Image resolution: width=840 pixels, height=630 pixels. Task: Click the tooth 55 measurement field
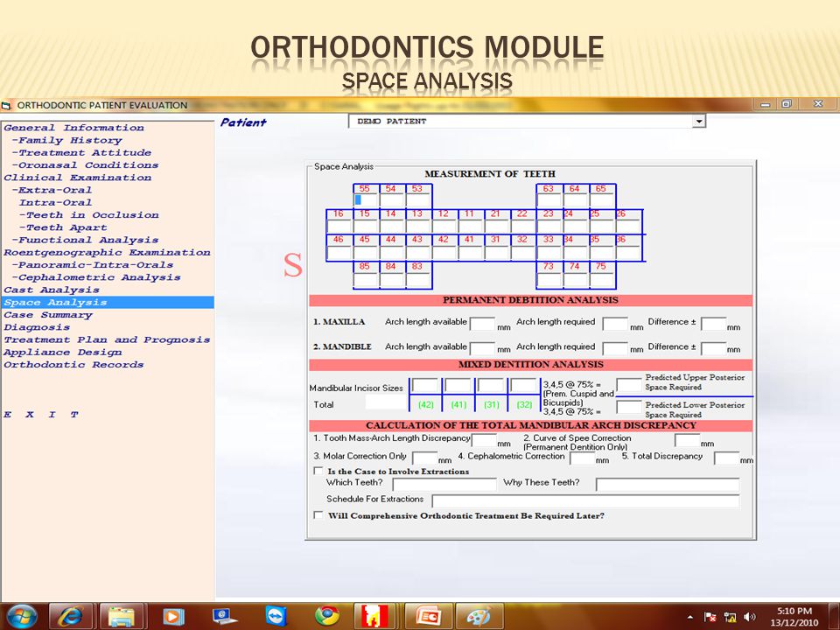point(366,200)
